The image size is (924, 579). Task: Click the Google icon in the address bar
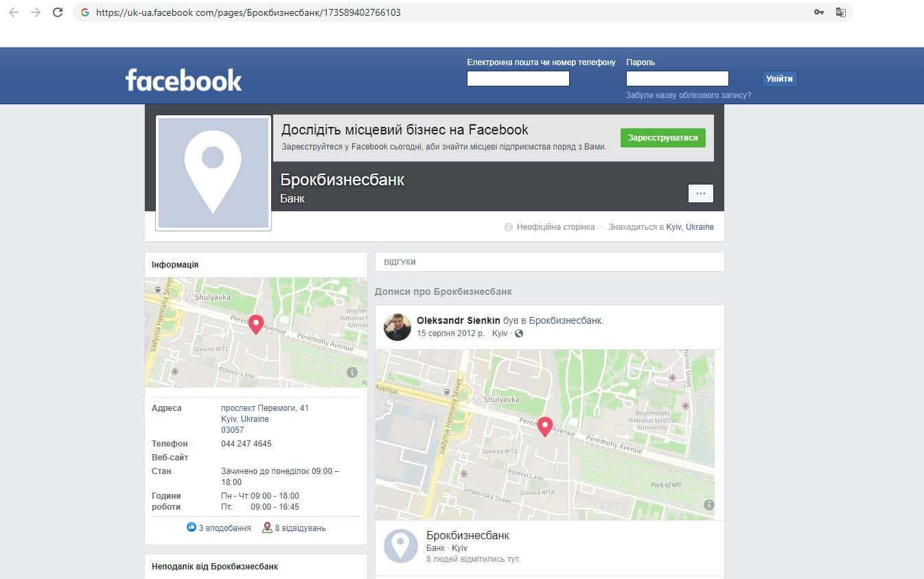(x=85, y=12)
